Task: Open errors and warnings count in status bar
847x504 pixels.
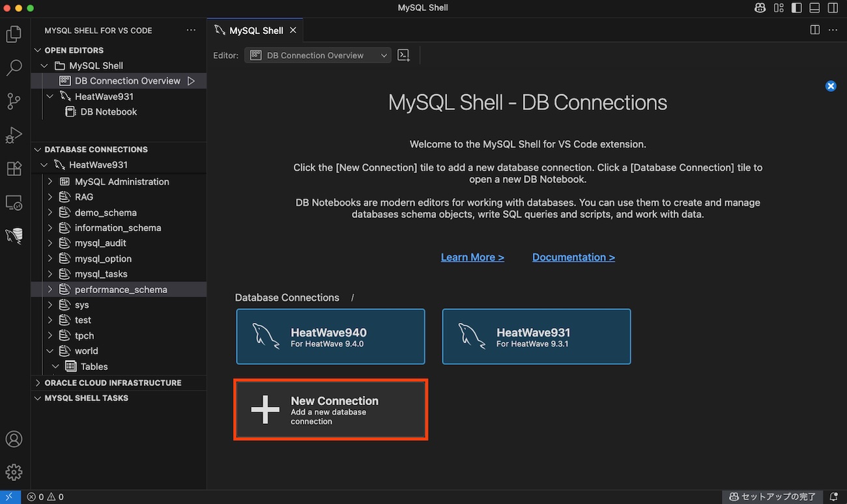Action: pyautogui.click(x=45, y=497)
